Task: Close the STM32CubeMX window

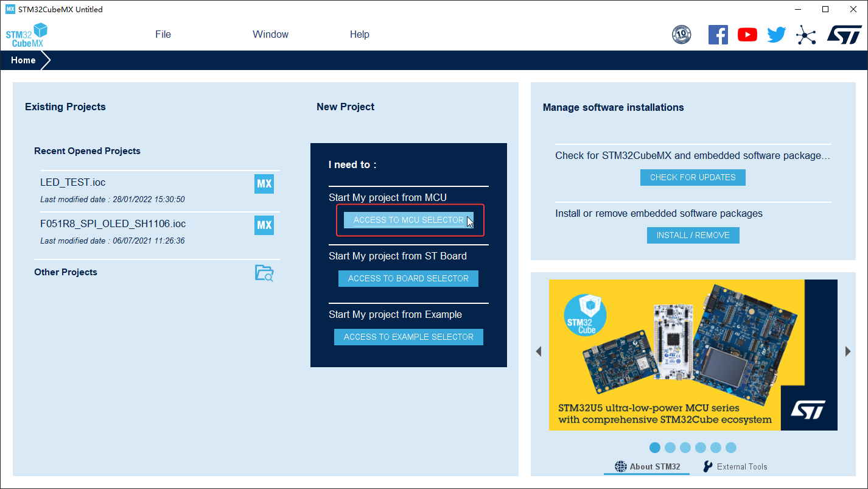Action: [x=853, y=9]
